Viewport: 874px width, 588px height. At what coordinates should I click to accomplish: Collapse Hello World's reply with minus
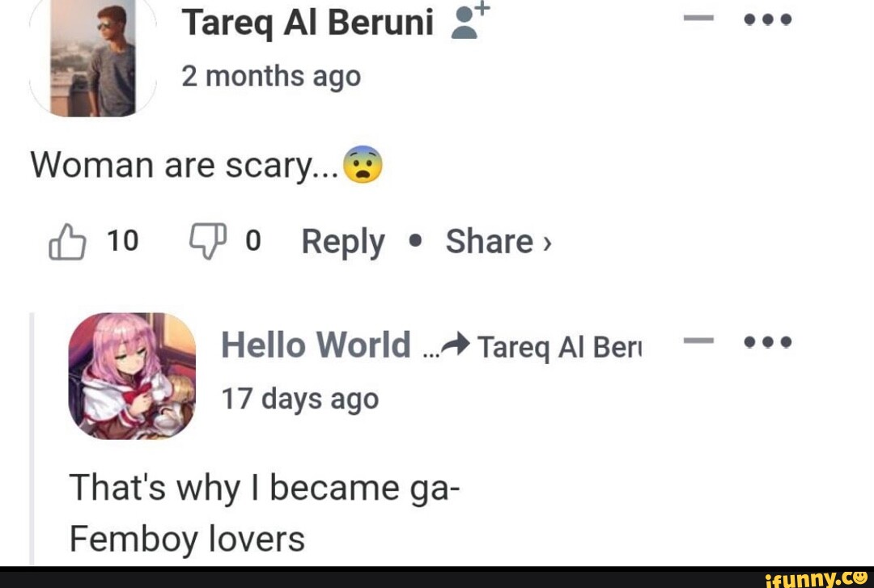click(x=695, y=341)
